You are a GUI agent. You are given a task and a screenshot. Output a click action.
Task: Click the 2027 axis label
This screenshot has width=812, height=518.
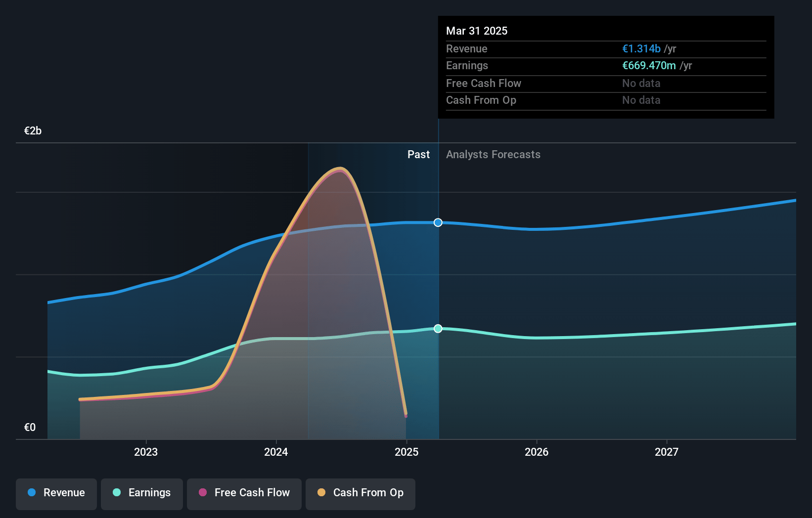pos(667,452)
